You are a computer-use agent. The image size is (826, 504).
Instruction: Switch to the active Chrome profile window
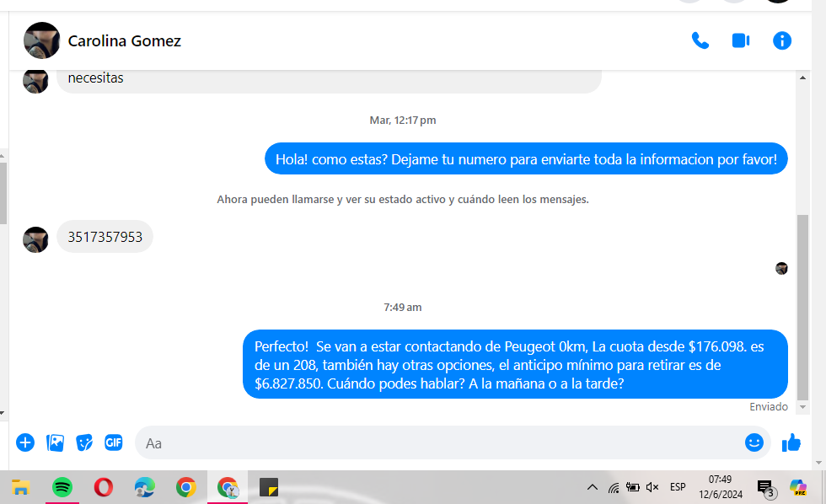point(228,488)
